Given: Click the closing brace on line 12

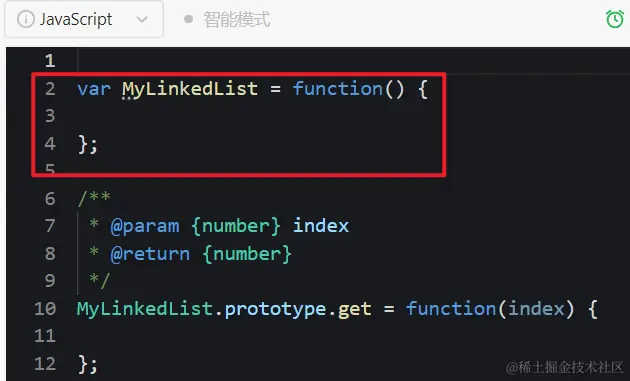Looking at the screenshot, I should 84,365.
